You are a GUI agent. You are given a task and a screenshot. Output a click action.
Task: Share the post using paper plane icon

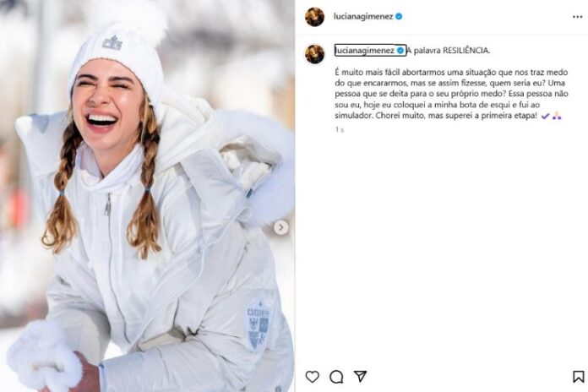point(360,377)
